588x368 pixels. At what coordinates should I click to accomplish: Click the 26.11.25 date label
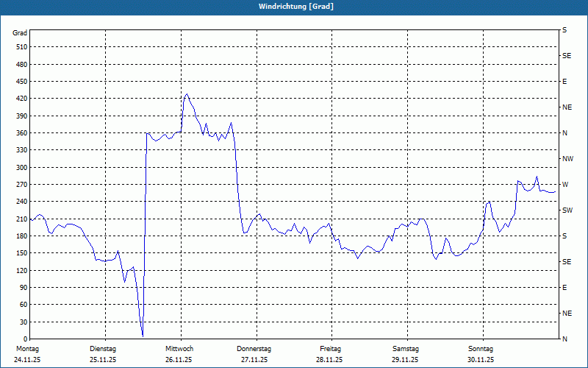pos(179,360)
